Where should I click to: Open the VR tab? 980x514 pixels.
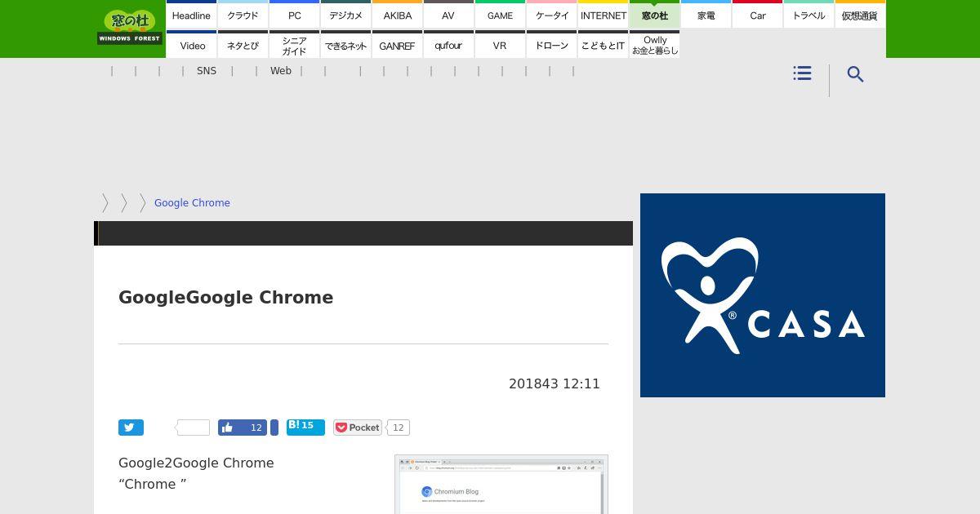point(500,45)
